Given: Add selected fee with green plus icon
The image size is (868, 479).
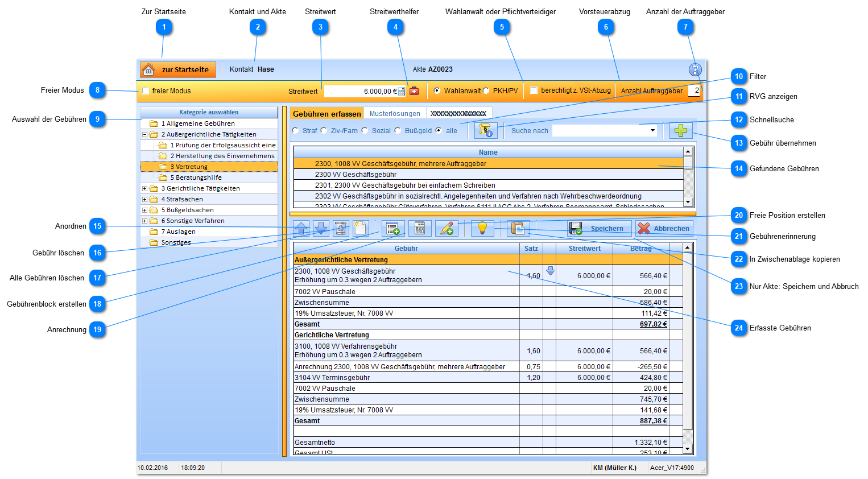Looking at the screenshot, I should pos(681,130).
